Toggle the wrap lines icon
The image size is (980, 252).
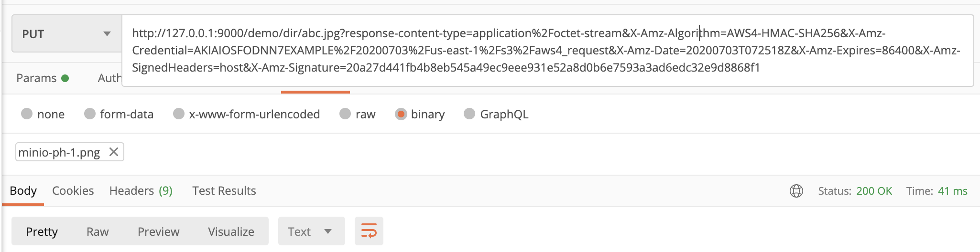click(x=369, y=231)
